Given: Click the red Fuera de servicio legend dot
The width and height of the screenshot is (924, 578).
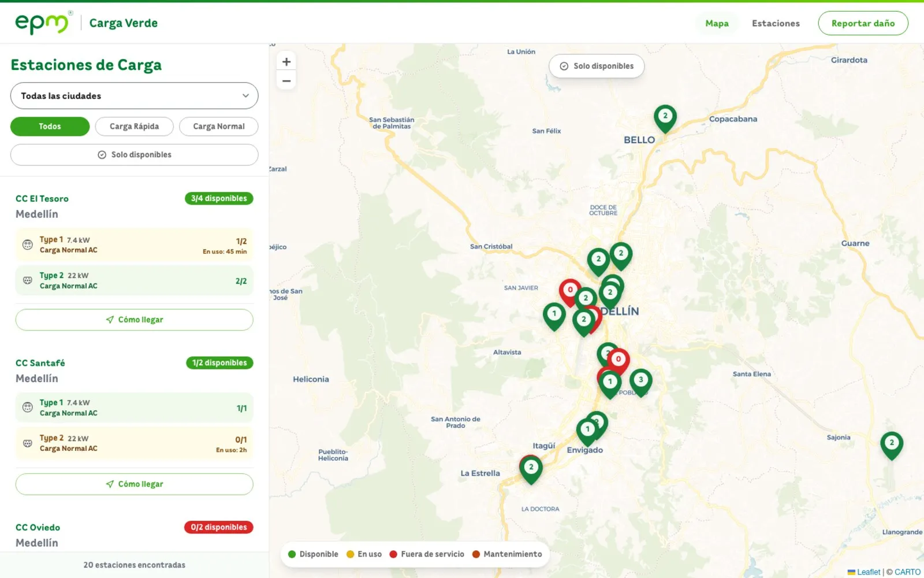Looking at the screenshot, I should click(x=393, y=554).
